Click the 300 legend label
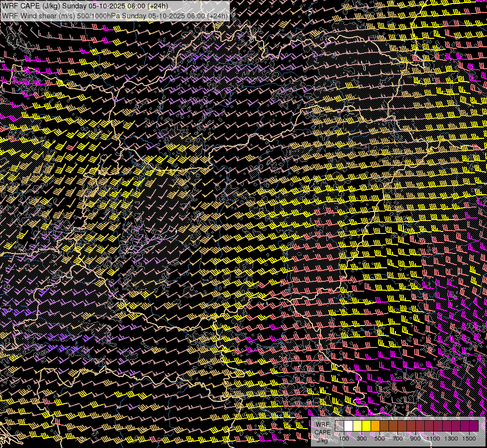Screen dimensions: 487x448 pos(362,439)
